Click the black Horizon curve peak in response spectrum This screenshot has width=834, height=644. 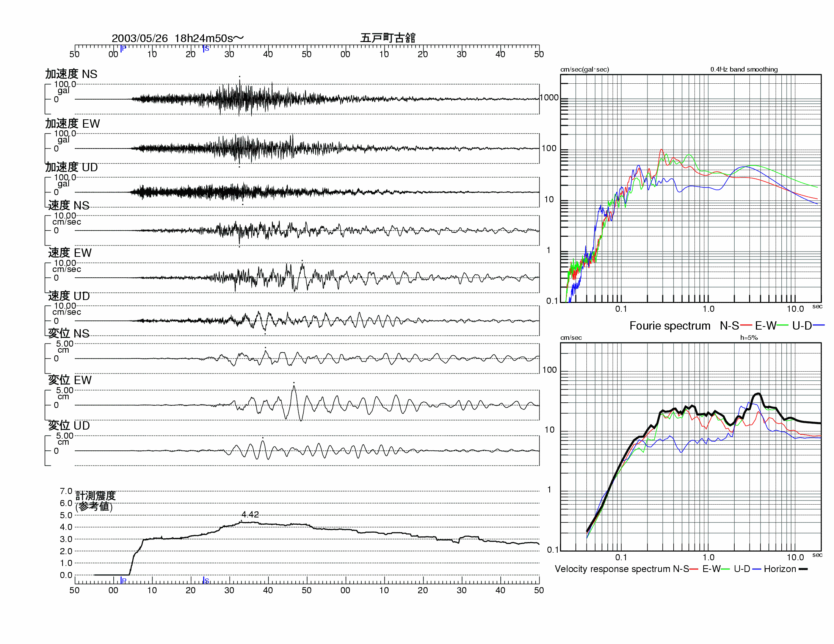coord(758,393)
